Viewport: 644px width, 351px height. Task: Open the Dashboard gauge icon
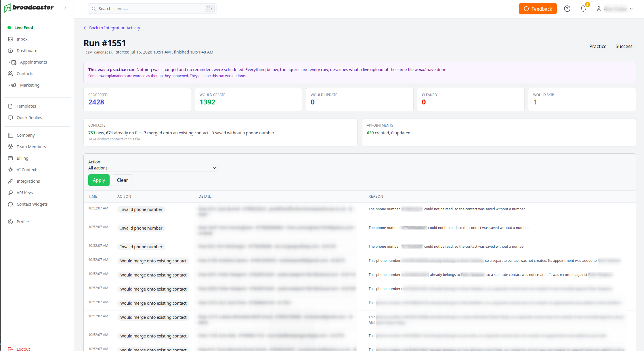point(10,51)
